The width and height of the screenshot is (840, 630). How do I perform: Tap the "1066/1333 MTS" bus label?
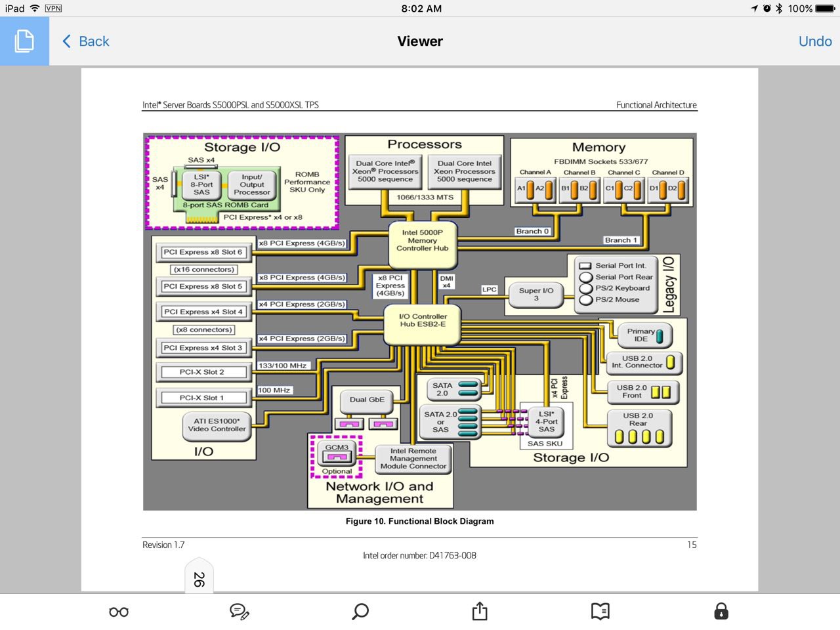pyautogui.click(x=425, y=197)
